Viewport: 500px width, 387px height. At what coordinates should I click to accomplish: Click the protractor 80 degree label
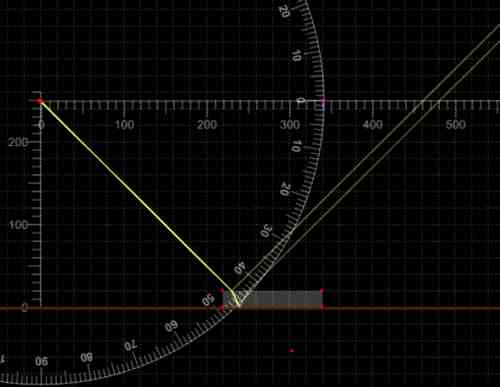point(86,358)
